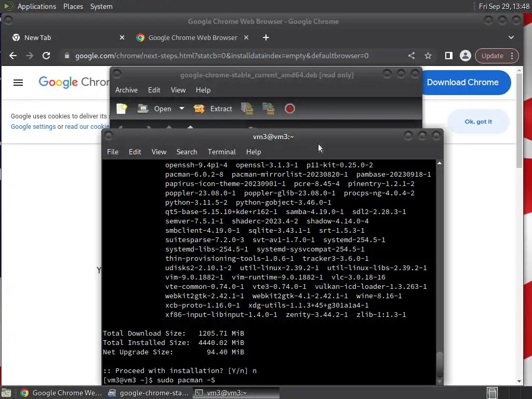
Task: Open the terminal Search menu
Action: 187,152
